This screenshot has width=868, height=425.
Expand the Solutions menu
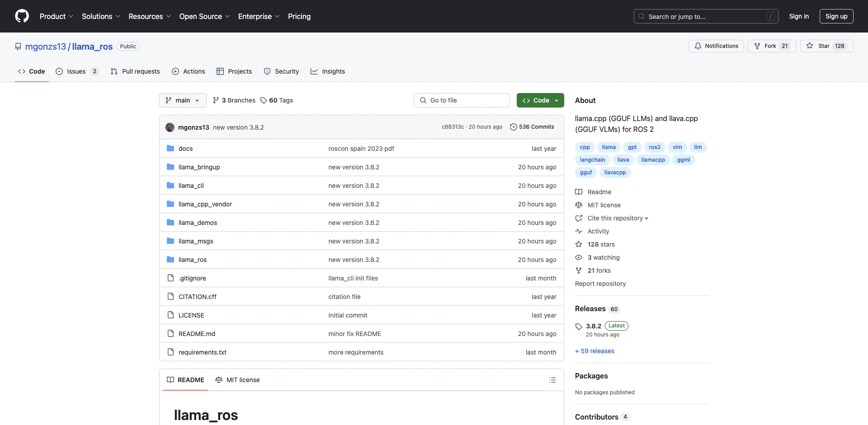click(101, 16)
